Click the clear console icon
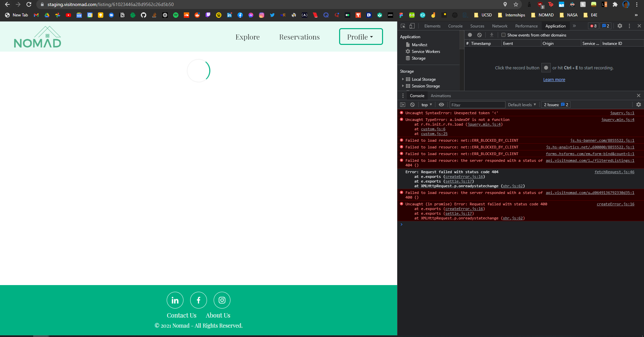644x337 pixels. point(413,105)
